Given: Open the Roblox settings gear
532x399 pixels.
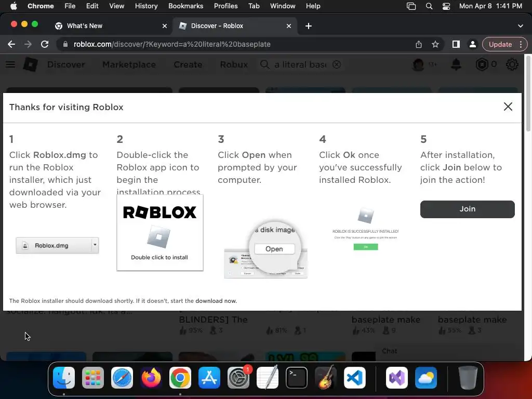Looking at the screenshot, I should (x=512, y=64).
